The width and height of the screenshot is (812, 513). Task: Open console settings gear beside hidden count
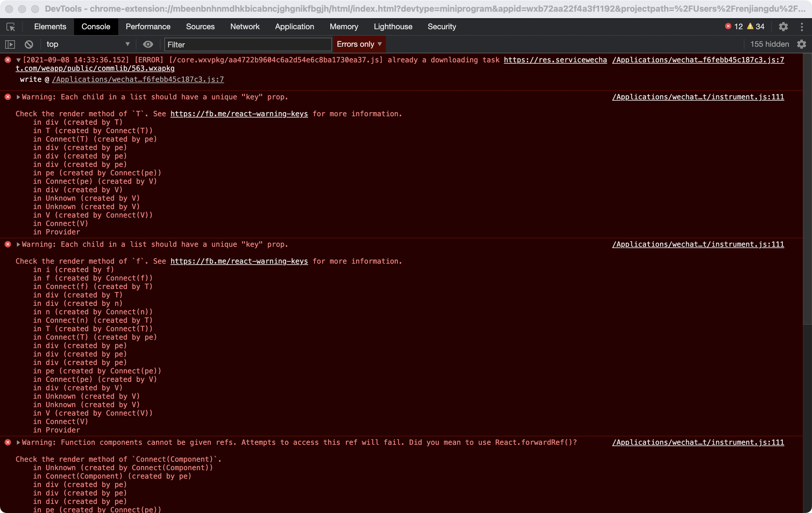click(802, 44)
